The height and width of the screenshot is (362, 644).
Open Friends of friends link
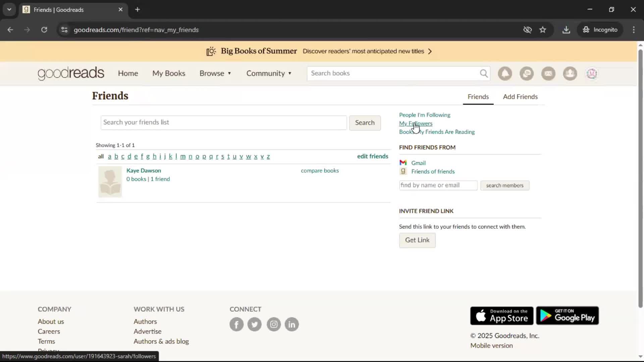(433, 171)
